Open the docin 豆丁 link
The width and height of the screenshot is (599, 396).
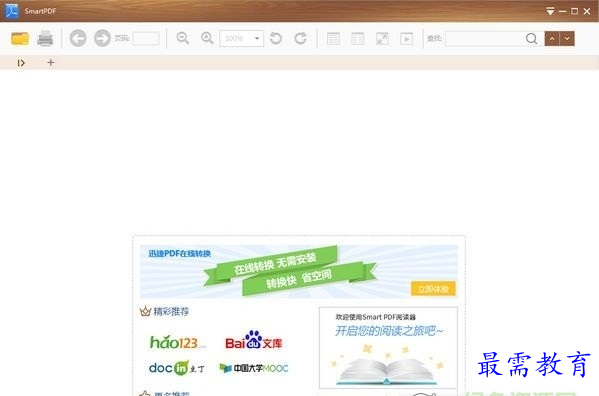(177, 368)
